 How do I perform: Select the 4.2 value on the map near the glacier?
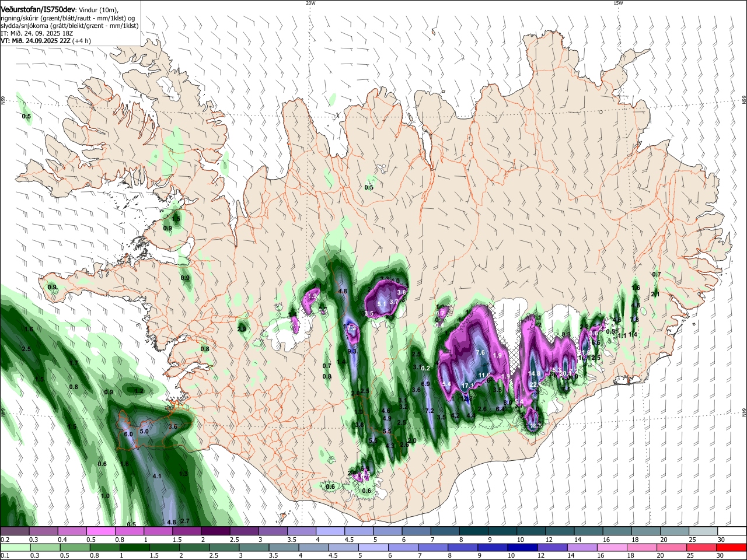tap(455, 415)
